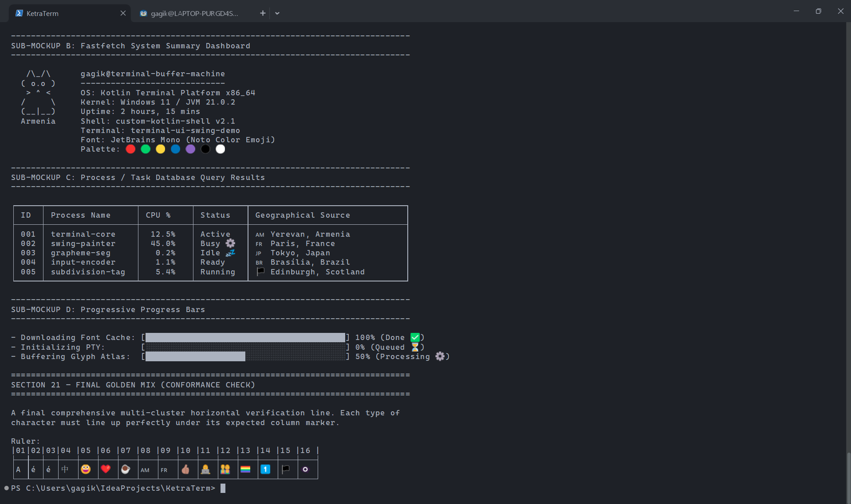851x504 pixels.
Task: Close the KetraTerm tab
Action: click(123, 13)
